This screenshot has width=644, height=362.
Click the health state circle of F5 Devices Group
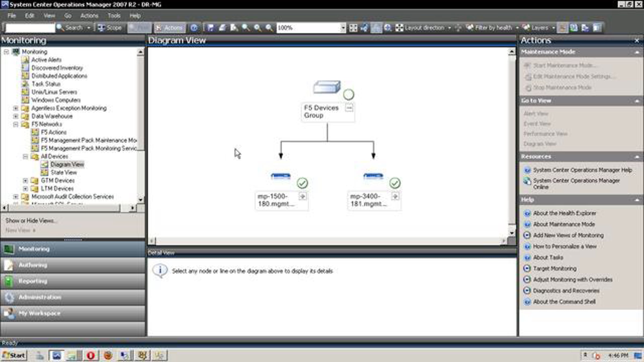[x=349, y=94]
